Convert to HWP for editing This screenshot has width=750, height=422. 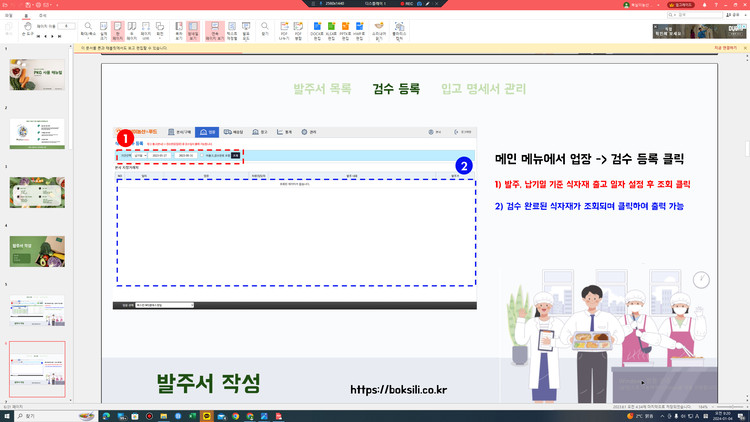click(x=359, y=31)
